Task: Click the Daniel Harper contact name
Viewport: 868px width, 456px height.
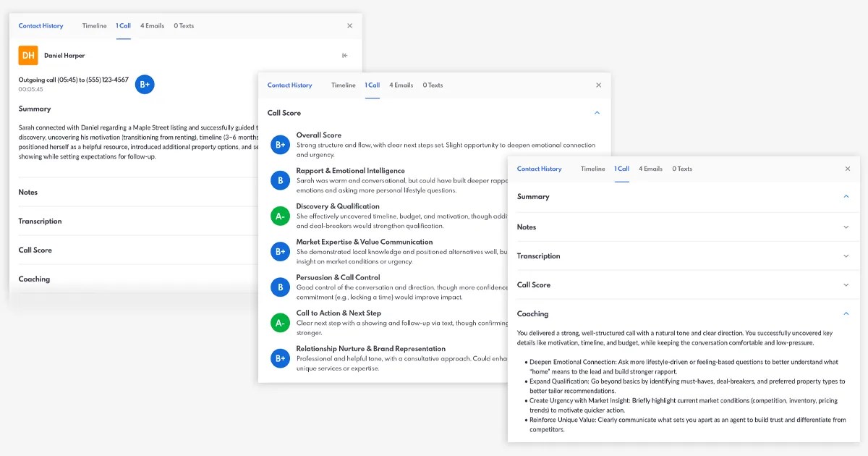Action: pos(64,55)
